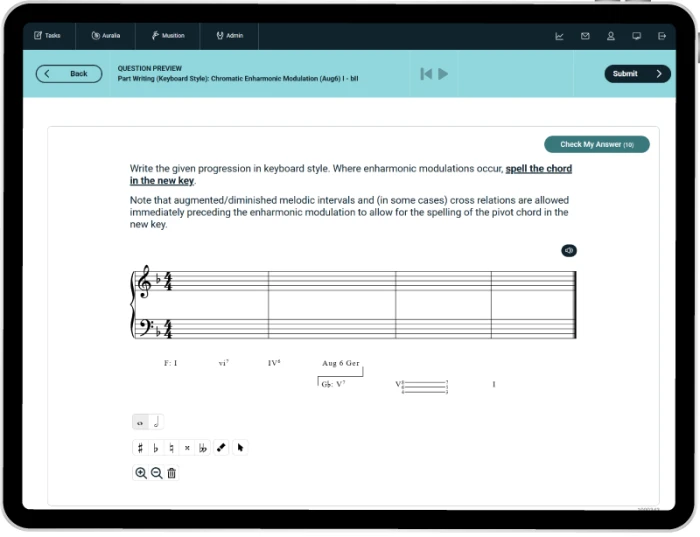Open the Auralia tab
700x537 pixels.
coord(105,36)
